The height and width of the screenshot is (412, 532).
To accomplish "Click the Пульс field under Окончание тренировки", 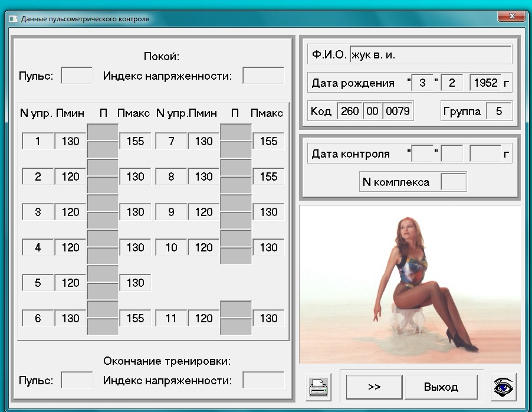I will pyautogui.click(x=77, y=380).
